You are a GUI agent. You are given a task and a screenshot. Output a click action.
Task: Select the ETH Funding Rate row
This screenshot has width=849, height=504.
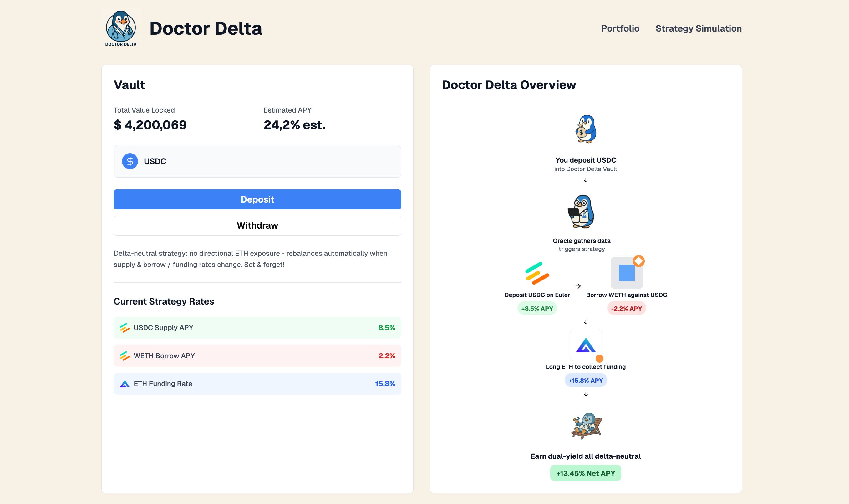pos(257,384)
